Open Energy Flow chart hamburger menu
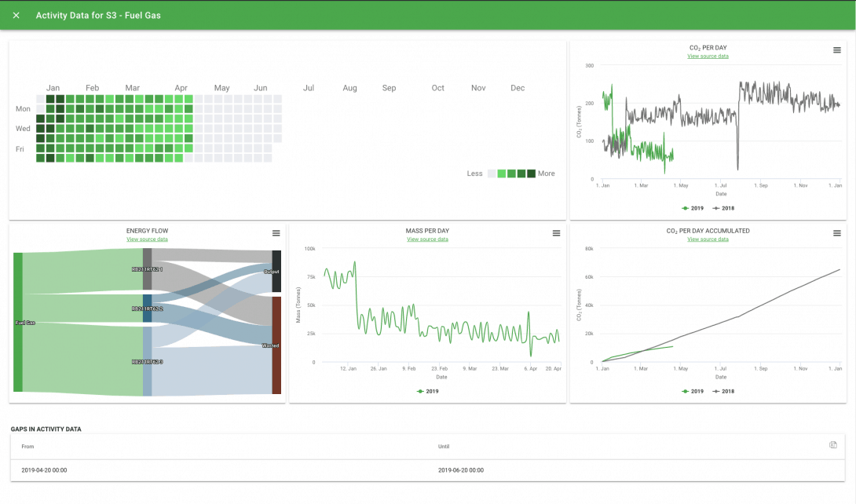 [x=276, y=233]
